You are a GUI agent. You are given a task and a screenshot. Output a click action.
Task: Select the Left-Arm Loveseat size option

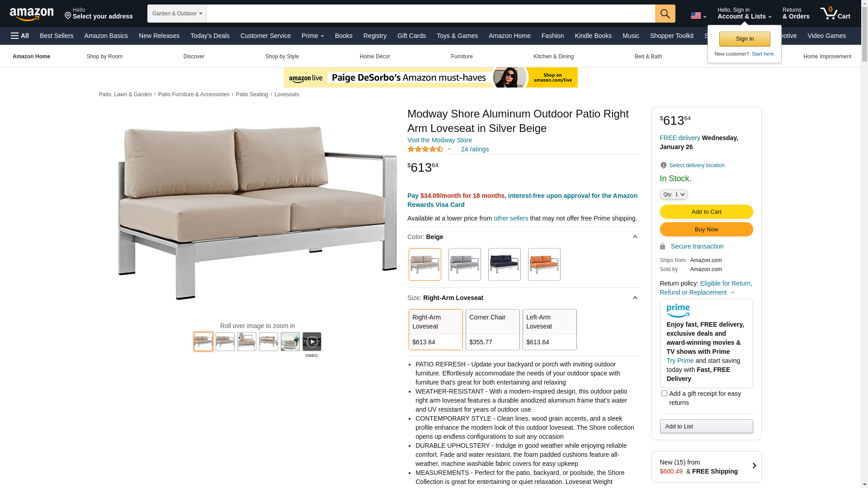pos(550,329)
